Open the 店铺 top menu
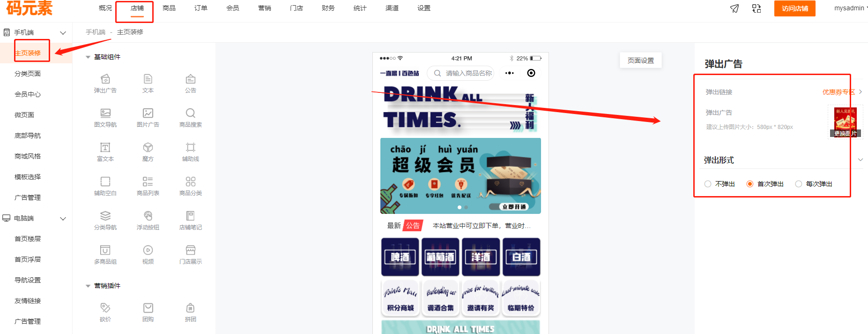The height and width of the screenshot is (334, 868). pyautogui.click(x=137, y=8)
